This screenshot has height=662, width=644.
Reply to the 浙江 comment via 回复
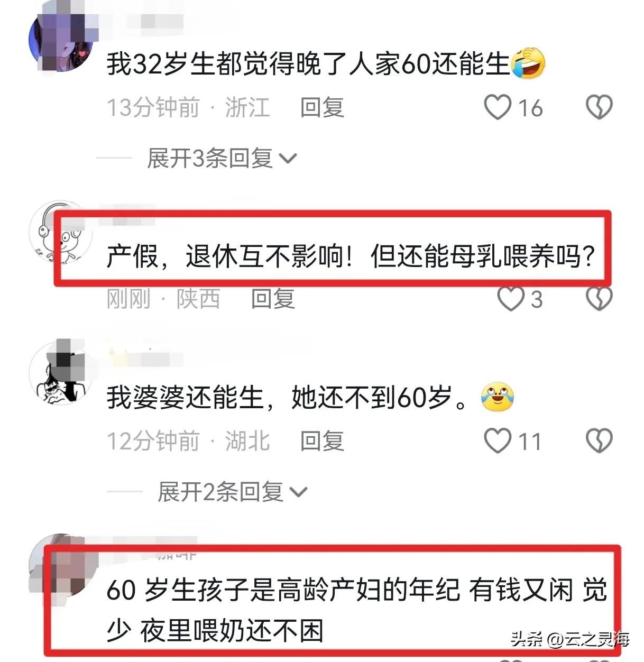pyautogui.click(x=323, y=107)
